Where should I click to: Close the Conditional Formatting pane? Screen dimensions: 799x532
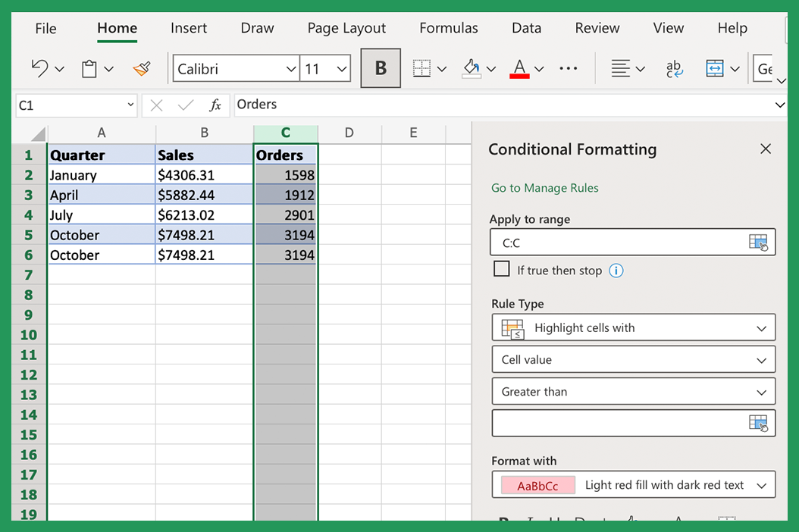tap(765, 149)
